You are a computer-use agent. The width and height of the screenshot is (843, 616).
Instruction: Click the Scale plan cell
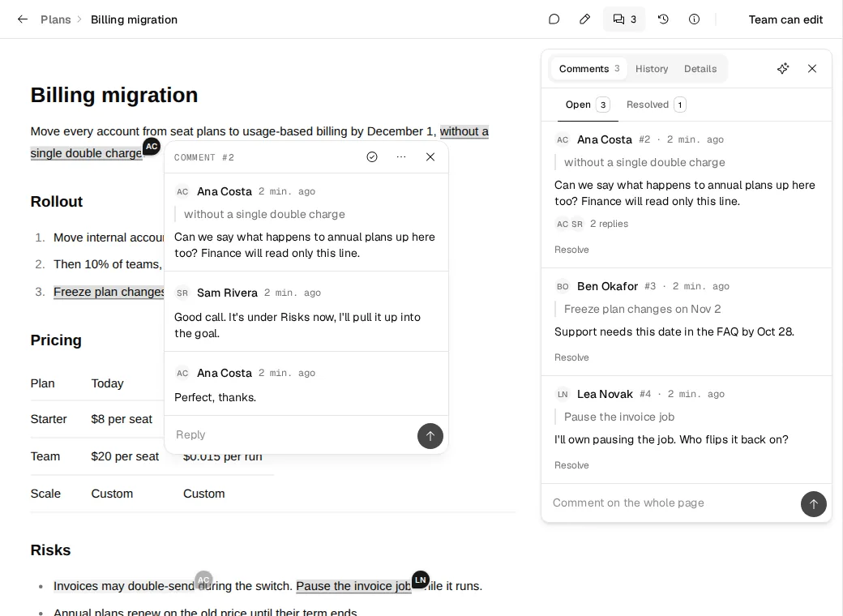click(45, 494)
